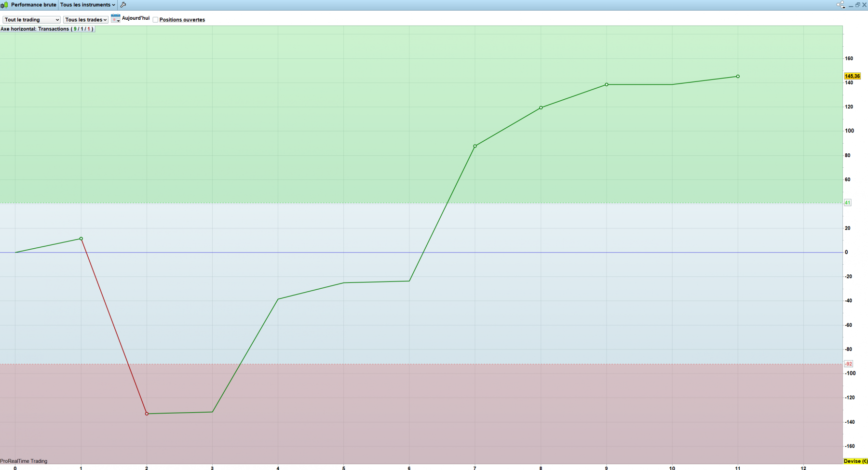Open the Tout le trading dropdown
Screen dimensions: 868x470
pos(32,20)
